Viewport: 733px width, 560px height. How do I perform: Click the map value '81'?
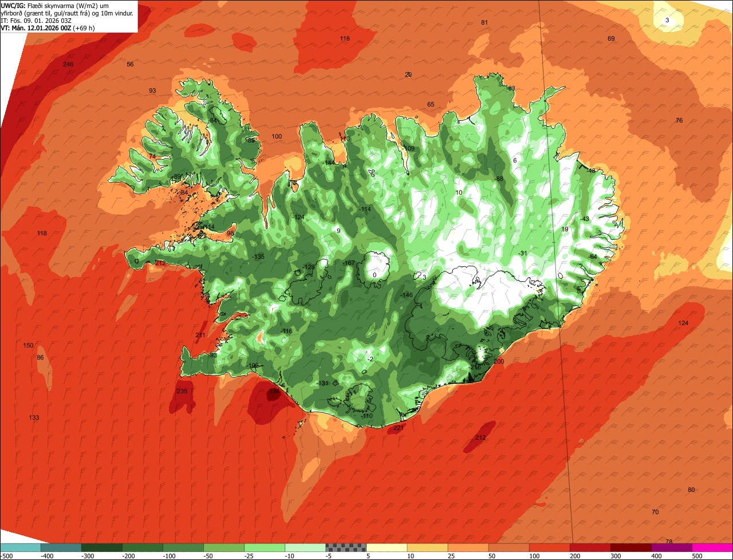coord(484,22)
